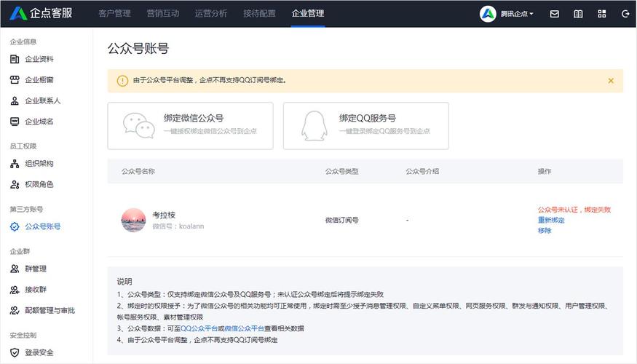Click the 企业资料 document icon
The width and height of the screenshot is (637, 364).
15,59
